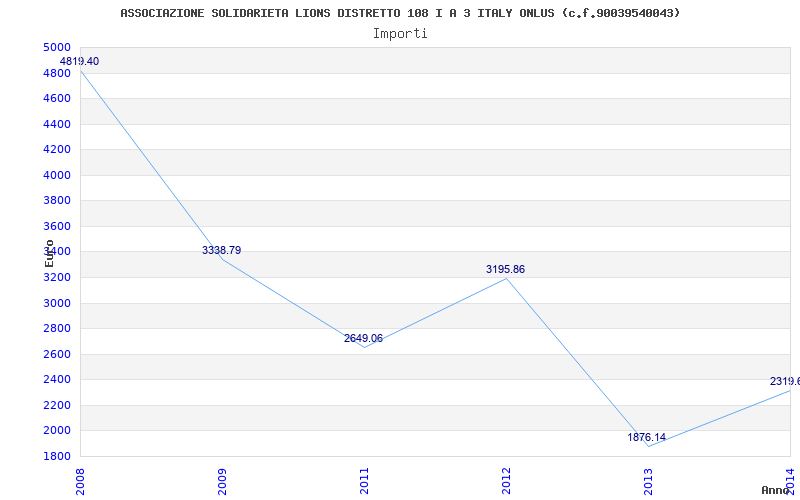Click the x-axis year label 2009

(x=222, y=481)
